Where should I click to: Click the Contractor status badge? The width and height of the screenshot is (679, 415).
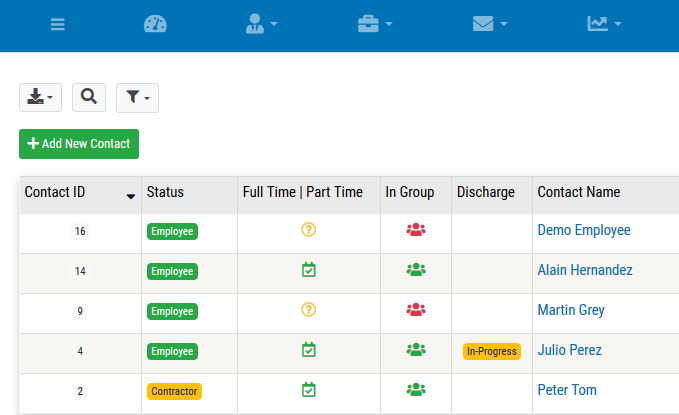pyautogui.click(x=173, y=391)
